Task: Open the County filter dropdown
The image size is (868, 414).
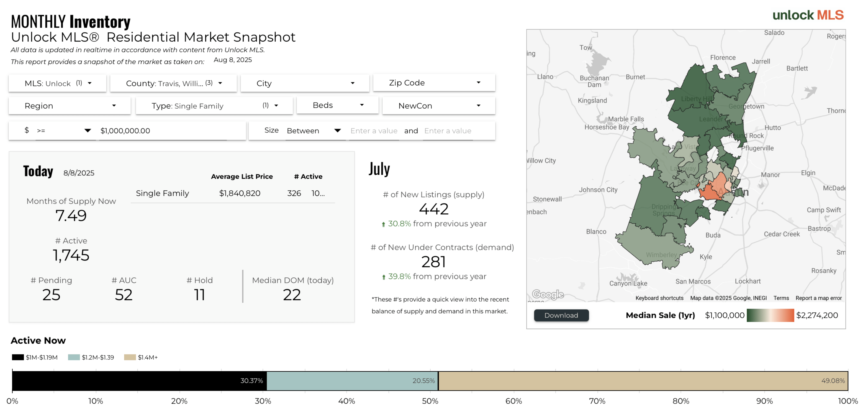Action: pos(174,83)
